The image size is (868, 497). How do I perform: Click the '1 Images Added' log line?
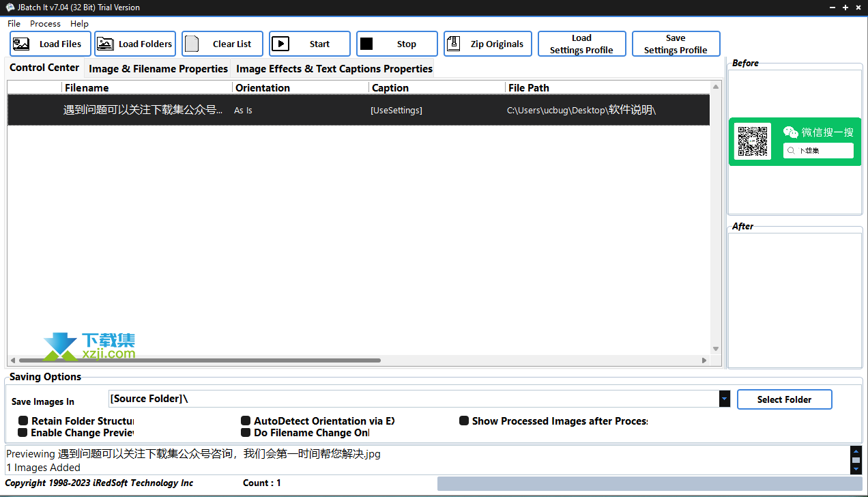(43, 468)
